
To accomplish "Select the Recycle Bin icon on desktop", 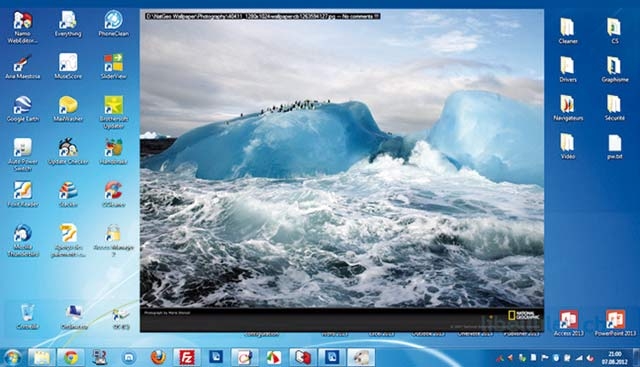I will [x=27, y=317].
